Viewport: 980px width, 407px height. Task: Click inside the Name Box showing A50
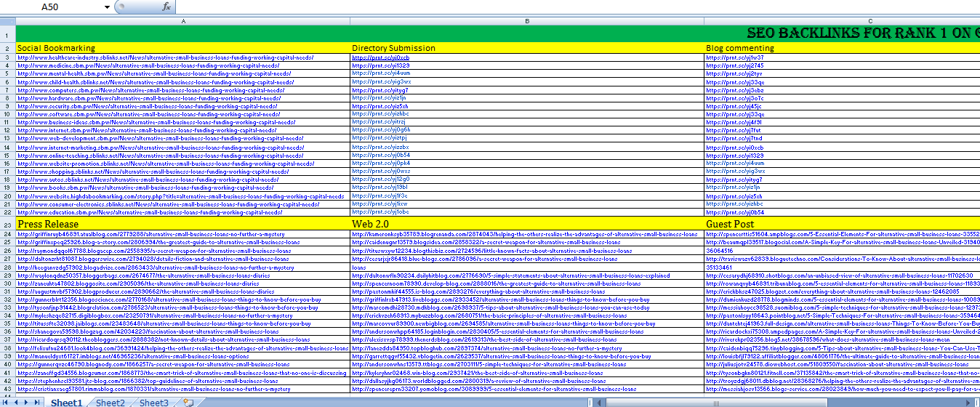pyautogui.click(x=51, y=7)
